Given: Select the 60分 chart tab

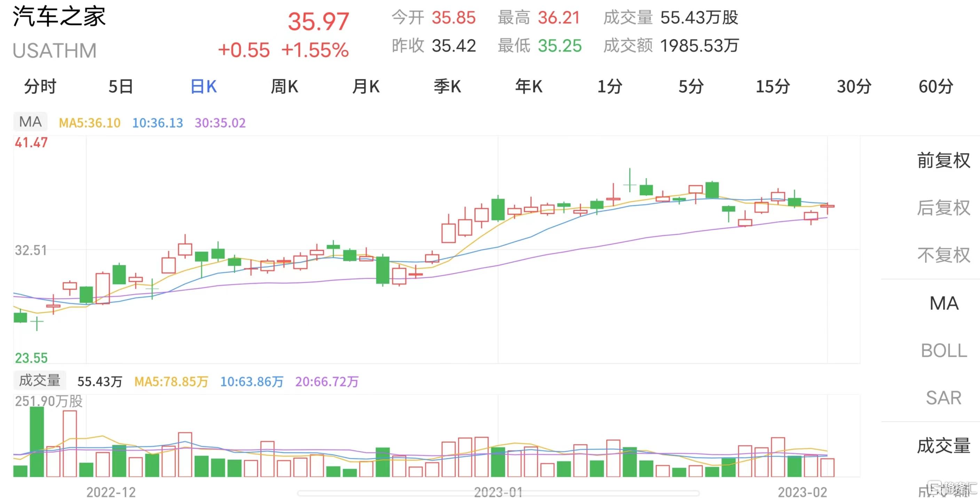Looking at the screenshot, I should 936,87.
